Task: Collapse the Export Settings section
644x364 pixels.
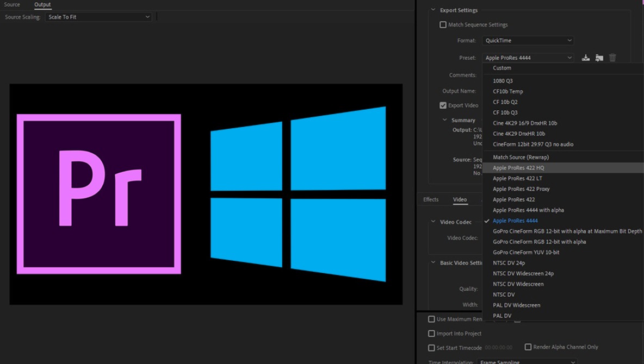Action: 433,10
